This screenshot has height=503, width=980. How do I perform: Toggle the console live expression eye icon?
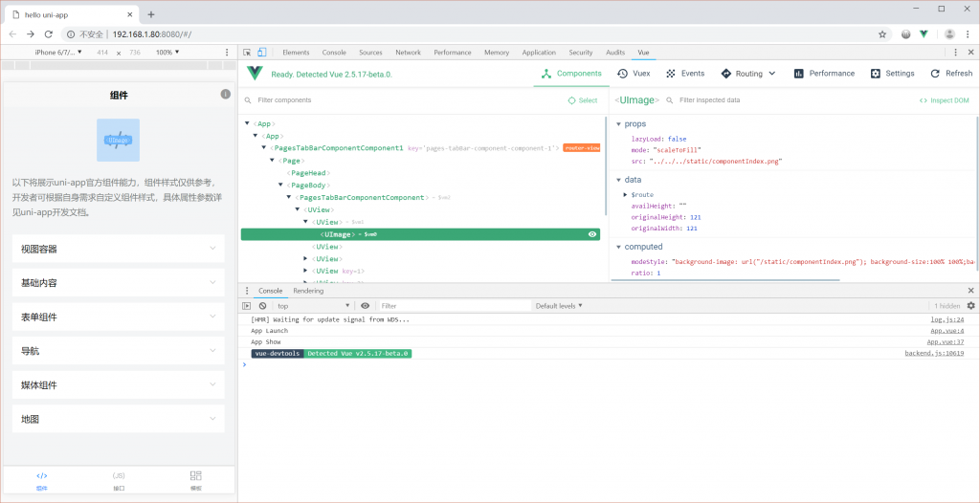[x=365, y=306]
